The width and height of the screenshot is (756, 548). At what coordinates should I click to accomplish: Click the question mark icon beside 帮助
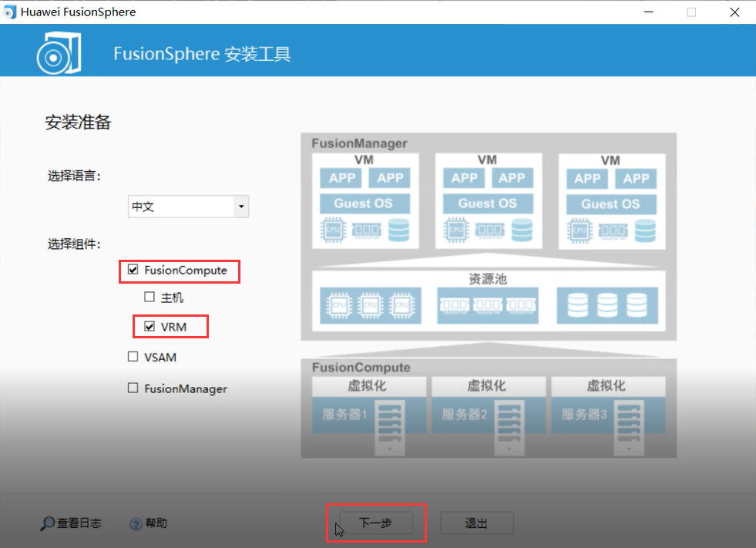tap(136, 523)
